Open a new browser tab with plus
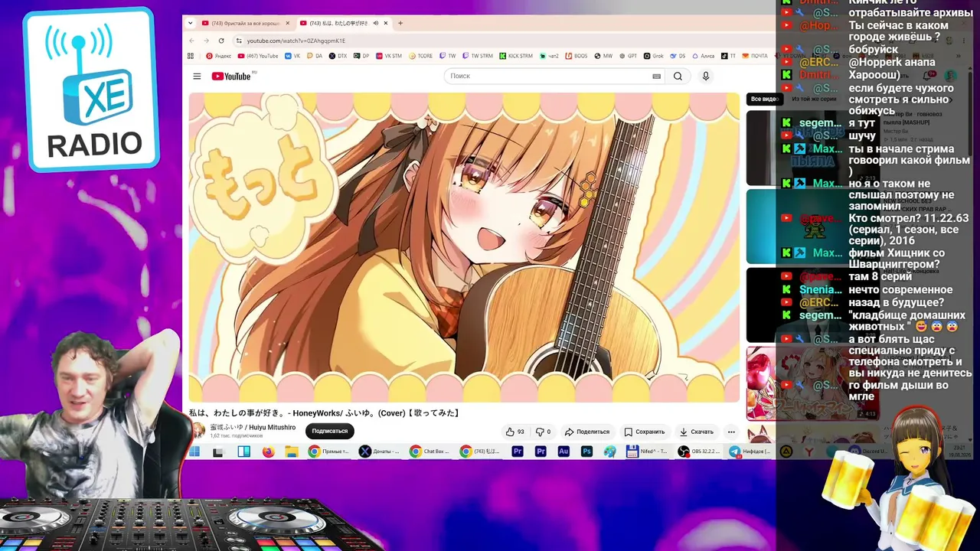980x551 pixels. point(400,23)
